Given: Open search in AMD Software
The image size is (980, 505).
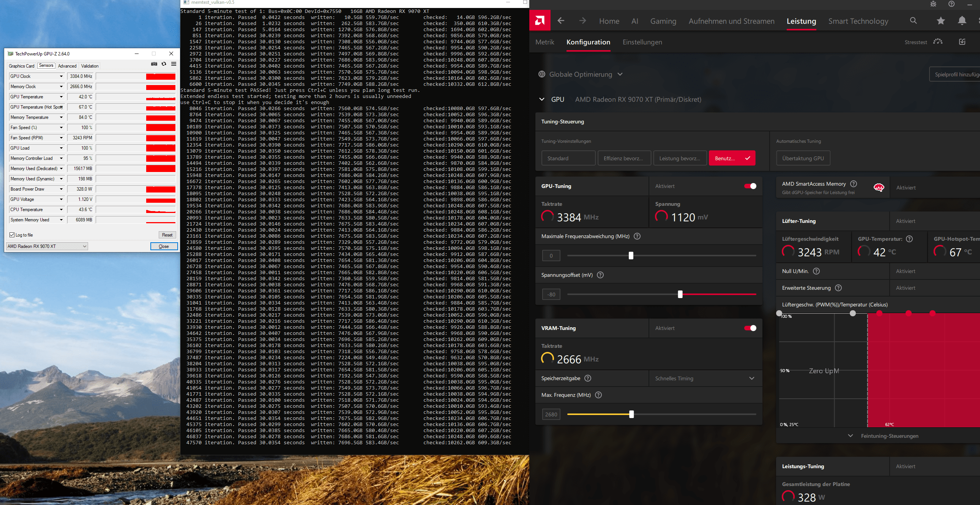Looking at the screenshot, I should 914,21.
